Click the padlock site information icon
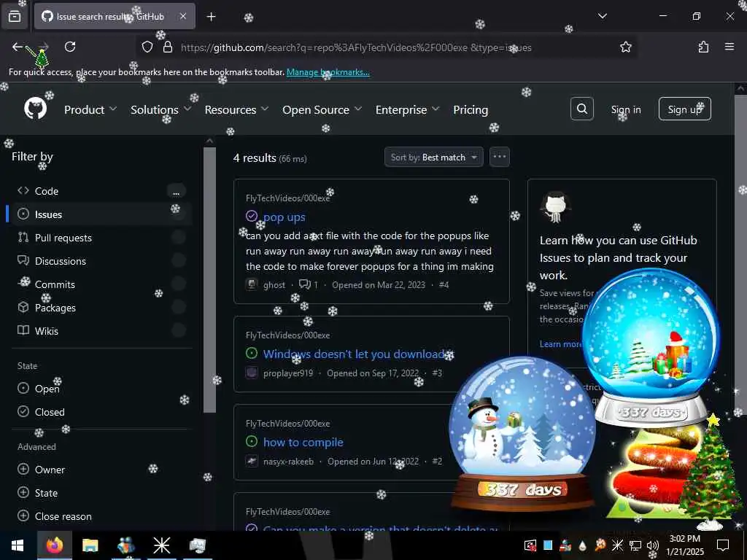 (167, 47)
